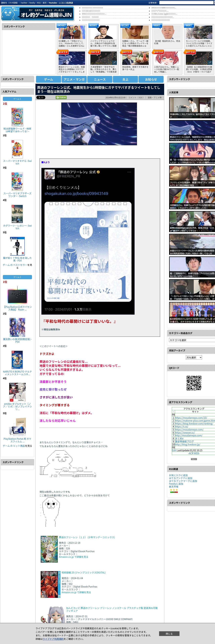This screenshot has width=215, height=644.
Task: Open the 楽天市場 link under RSS関連
Action: (174, 487)
